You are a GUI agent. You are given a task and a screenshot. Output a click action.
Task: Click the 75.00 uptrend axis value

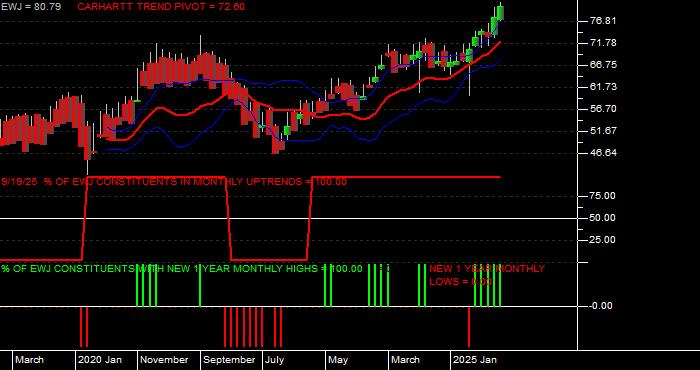(603, 196)
